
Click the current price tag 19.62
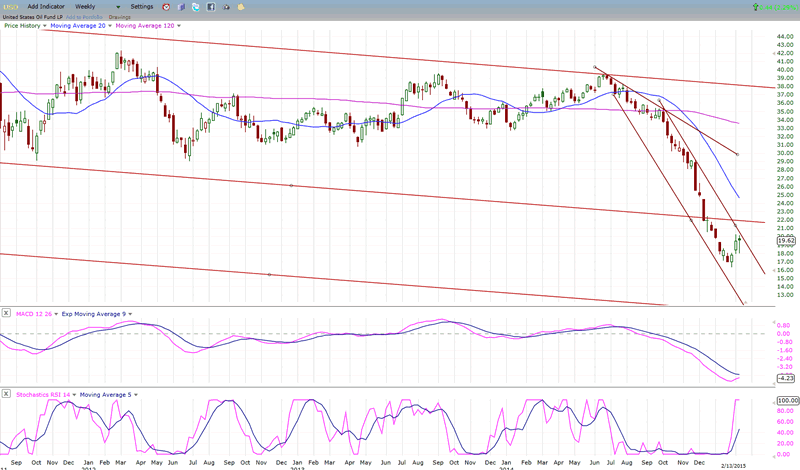tap(786, 240)
